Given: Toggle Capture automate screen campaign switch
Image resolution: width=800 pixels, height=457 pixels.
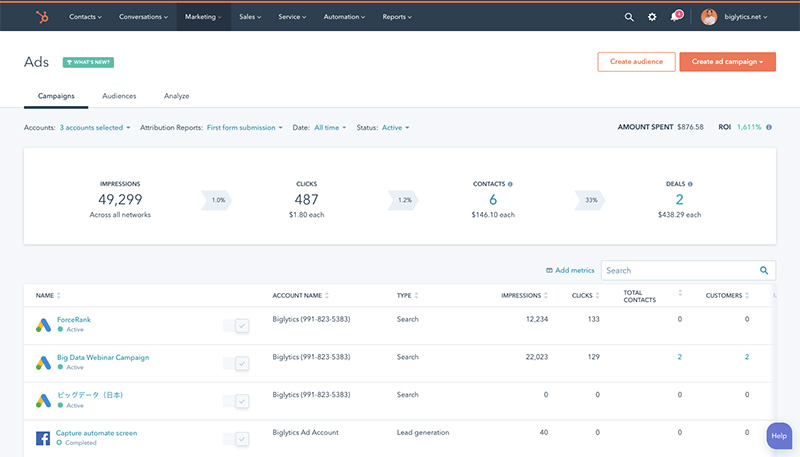Looking at the screenshot, I should (236, 438).
